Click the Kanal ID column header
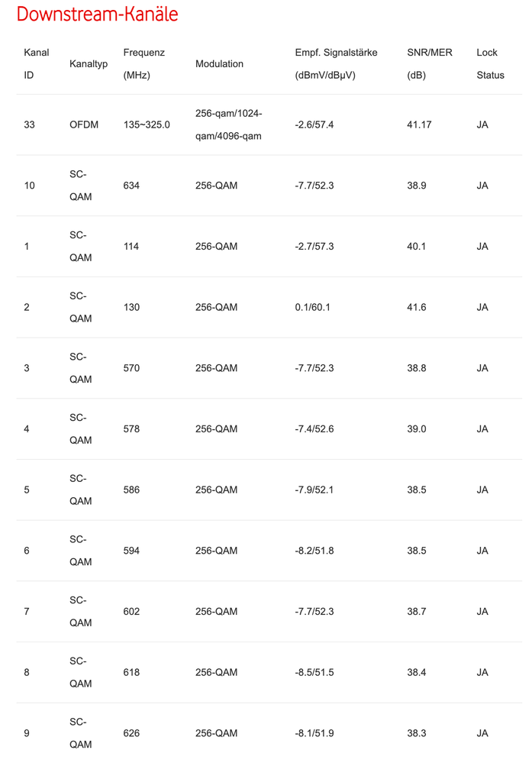The height and width of the screenshot is (763, 532). pyautogui.click(x=37, y=64)
